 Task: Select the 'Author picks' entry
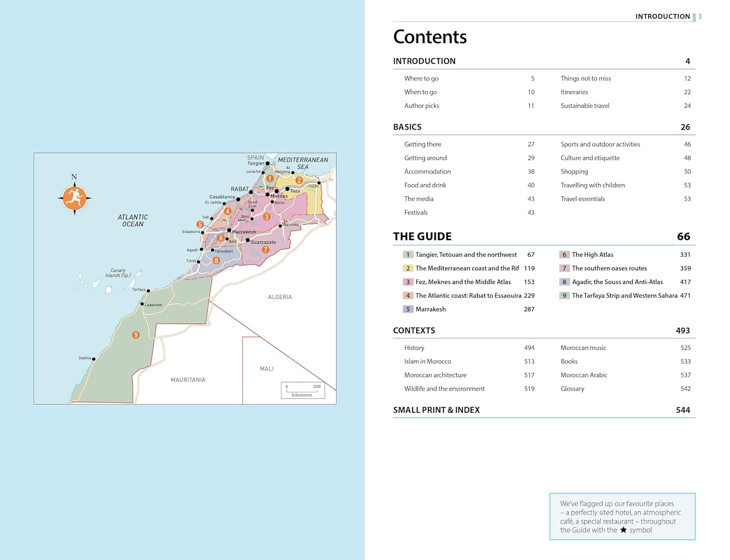(x=422, y=106)
